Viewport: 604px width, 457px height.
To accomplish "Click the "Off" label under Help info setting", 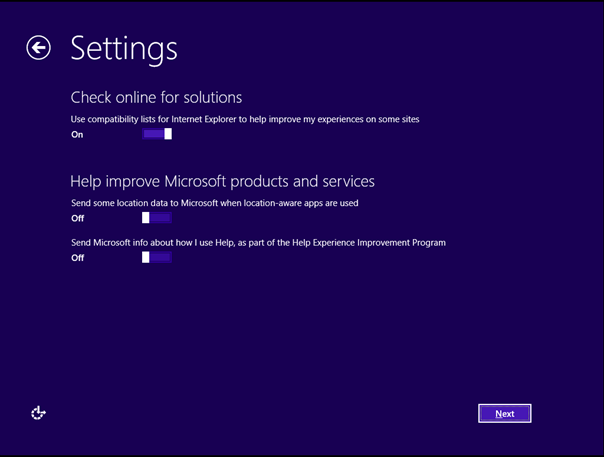I will 77,258.
